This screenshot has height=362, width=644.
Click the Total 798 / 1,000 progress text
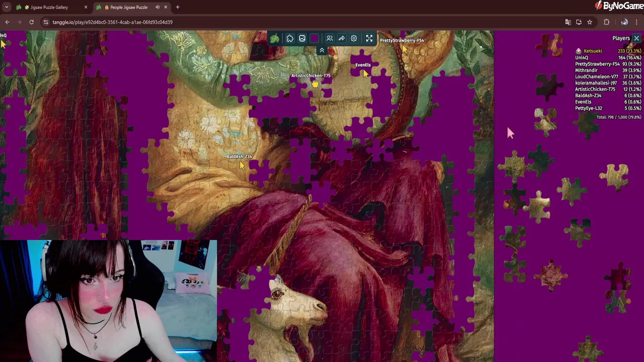coord(618,117)
